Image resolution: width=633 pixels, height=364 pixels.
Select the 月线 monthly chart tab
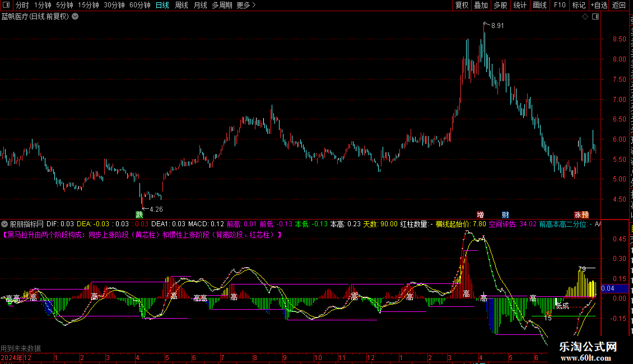[200, 5]
